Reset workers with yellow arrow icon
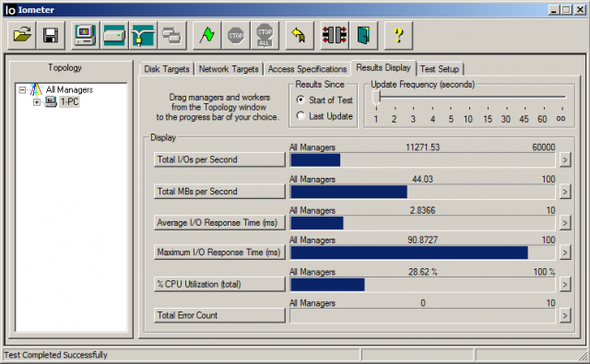This screenshot has width=590, height=364. (x=300, y=35)
